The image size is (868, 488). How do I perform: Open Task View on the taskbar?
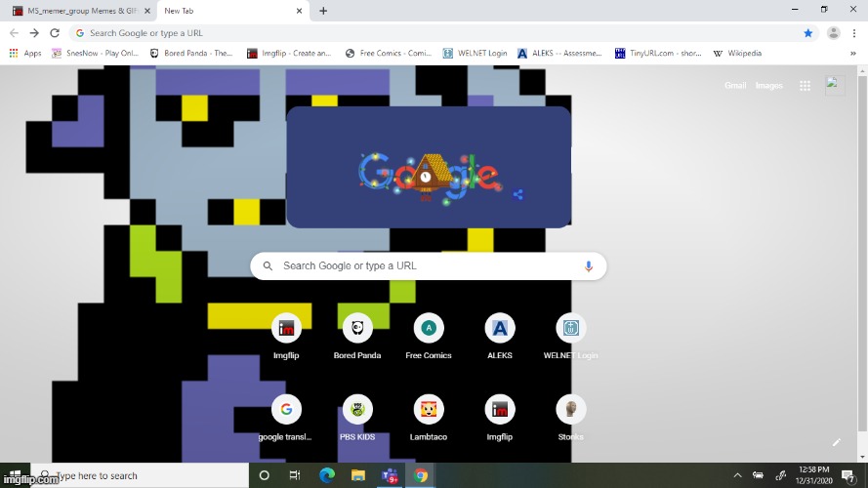(295, 475)
